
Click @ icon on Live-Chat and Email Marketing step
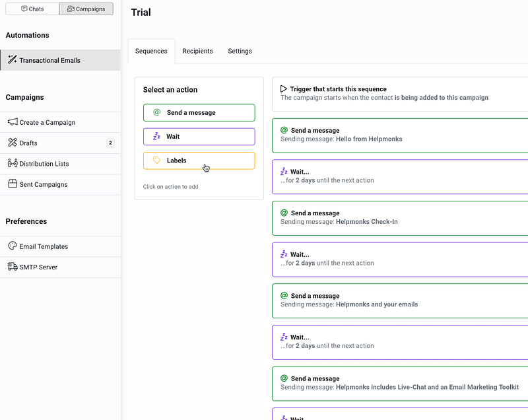[x=284, y=378]
